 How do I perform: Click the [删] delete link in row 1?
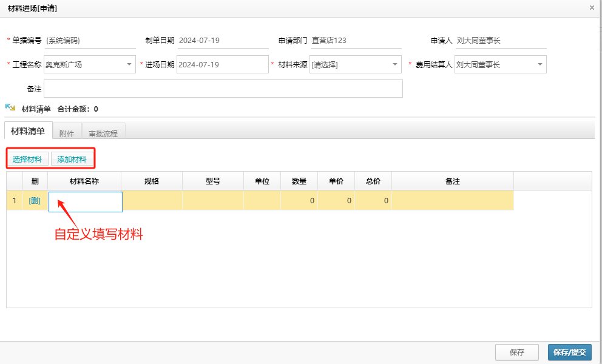[x=35, y=200]
